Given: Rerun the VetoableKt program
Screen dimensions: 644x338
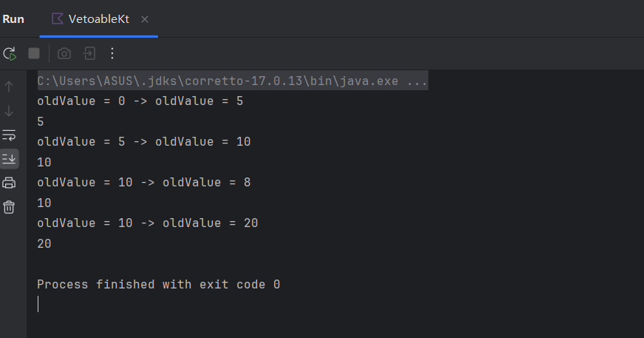Looking at the screenshot, I should click(10, 53).
